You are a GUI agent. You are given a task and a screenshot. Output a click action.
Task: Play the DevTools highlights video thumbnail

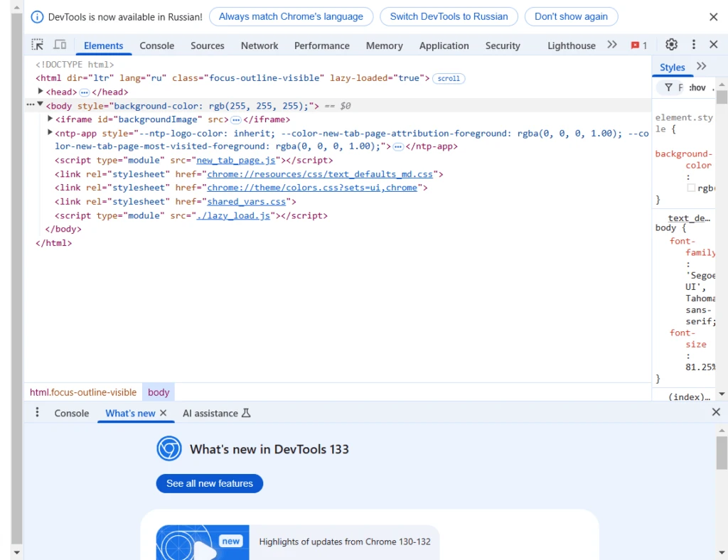203,542
